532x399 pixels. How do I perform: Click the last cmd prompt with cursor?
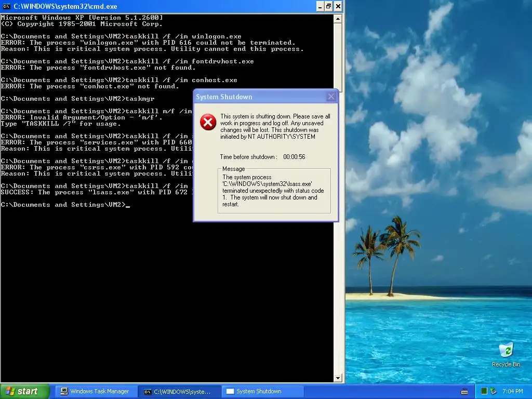click(x=65, y=205)
